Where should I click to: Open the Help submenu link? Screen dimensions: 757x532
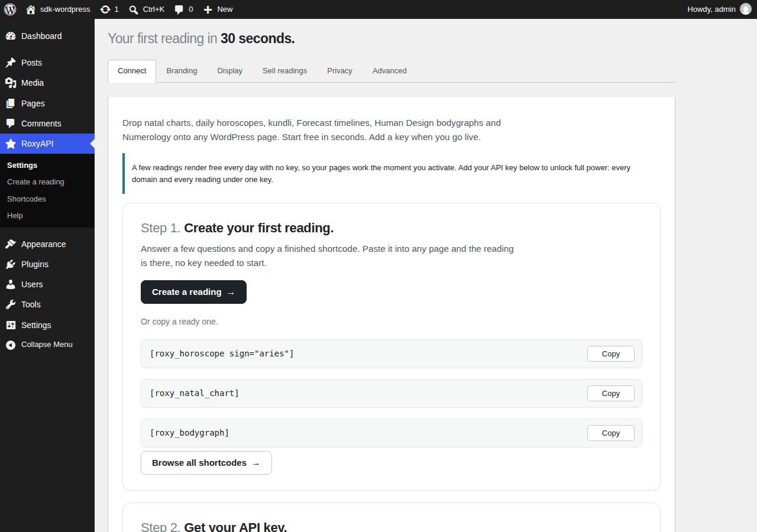[15, 216]
